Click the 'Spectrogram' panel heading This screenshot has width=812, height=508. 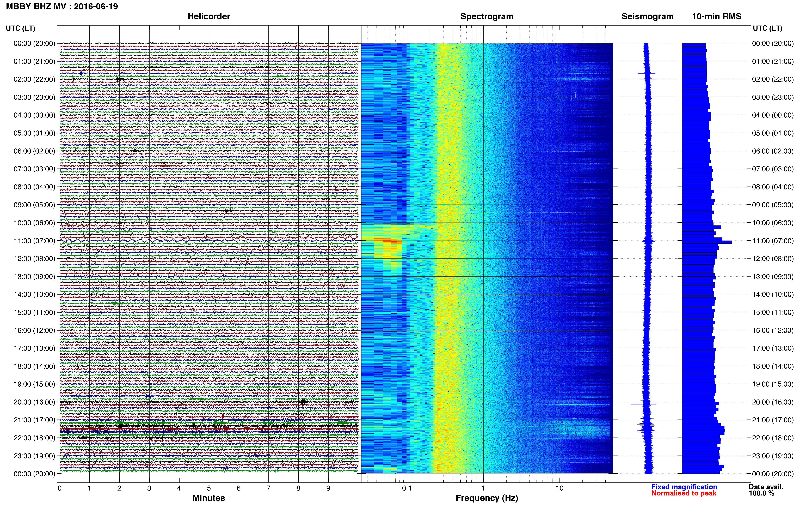(x=487, y=16)
